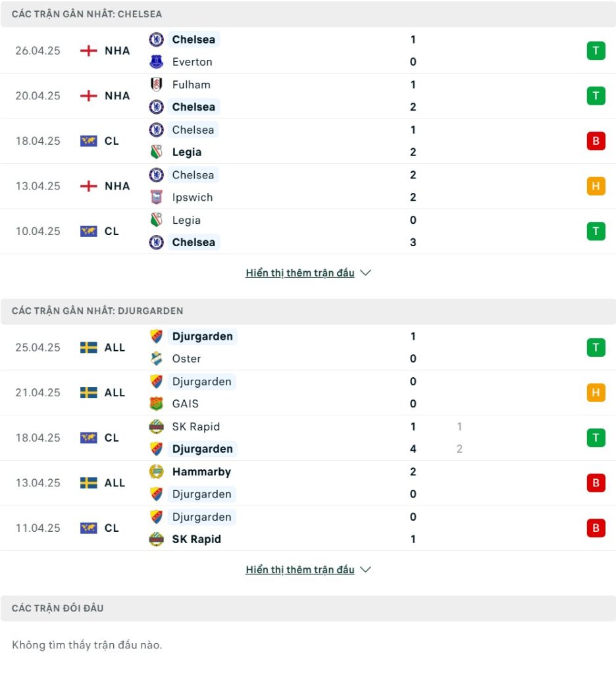This screenshot has width=616, height=674.
Task: Click the Everton club crest icon
Action: pos(156,62)
